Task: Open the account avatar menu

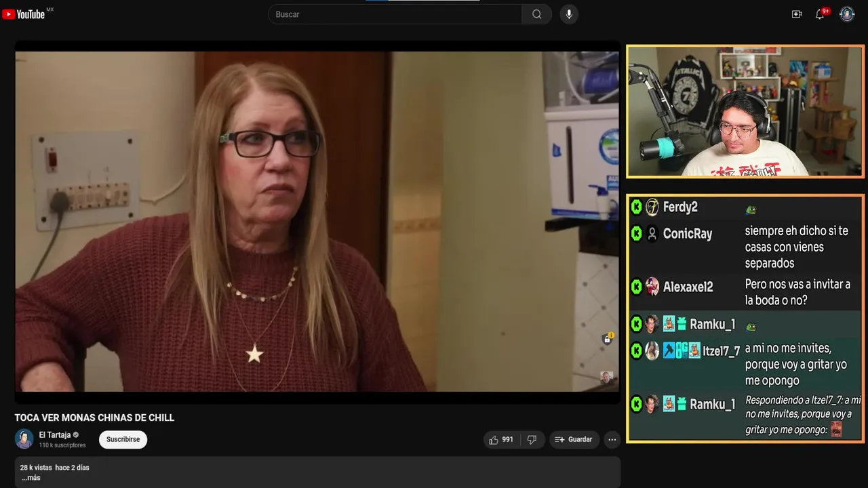Action: [x=847, y=14]
